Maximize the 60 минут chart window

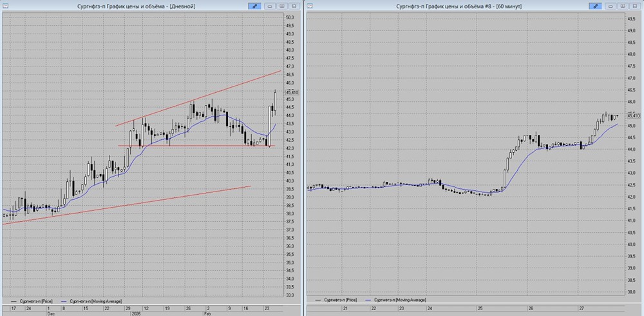(623, 6)
